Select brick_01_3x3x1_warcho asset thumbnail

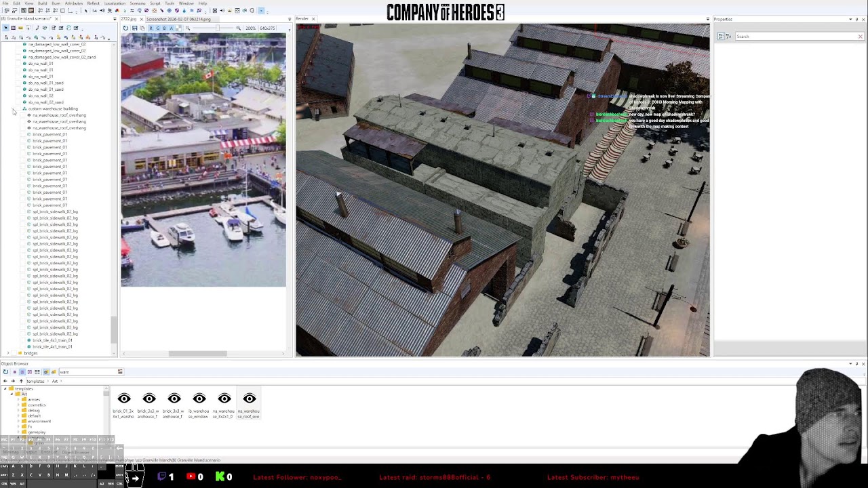[124, 404]
